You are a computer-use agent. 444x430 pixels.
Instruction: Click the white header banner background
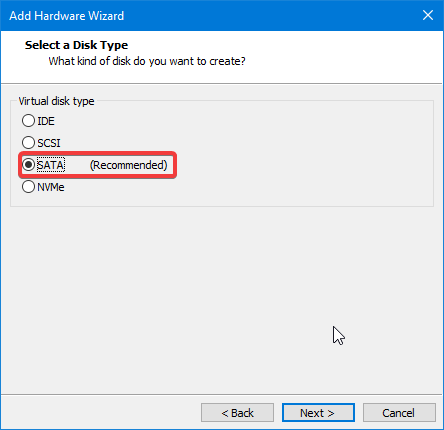point(333,57)
